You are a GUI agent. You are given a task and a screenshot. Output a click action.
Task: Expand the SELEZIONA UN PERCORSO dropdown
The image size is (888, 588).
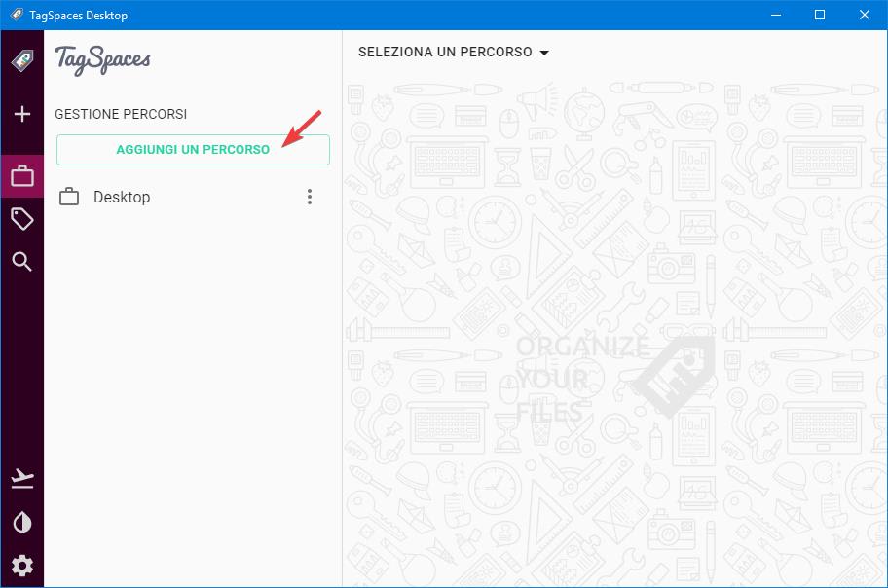(454, 53)
